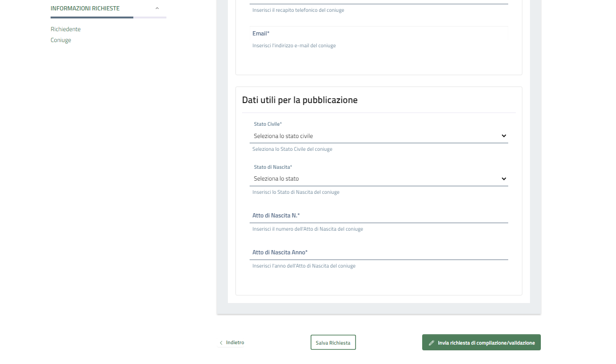616x364 pixels.
Task: Click the back arrow icon beside Indietro
Action: (x=221, y=343)
